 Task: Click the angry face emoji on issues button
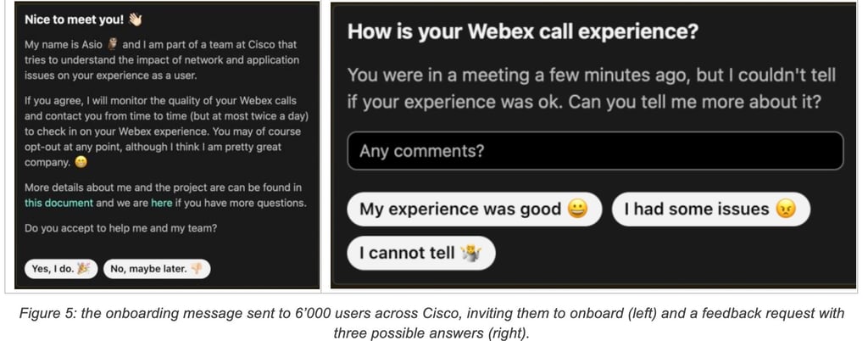tap(785, 210)
